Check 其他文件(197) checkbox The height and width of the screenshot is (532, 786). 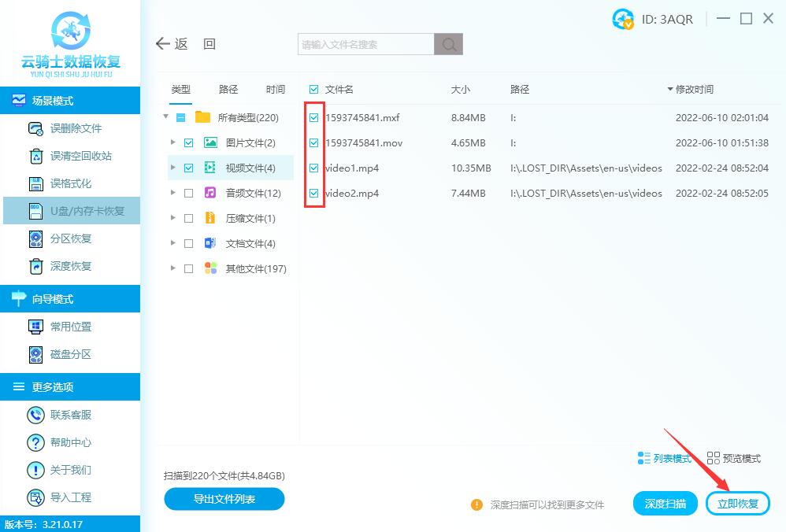pos(188,268)
